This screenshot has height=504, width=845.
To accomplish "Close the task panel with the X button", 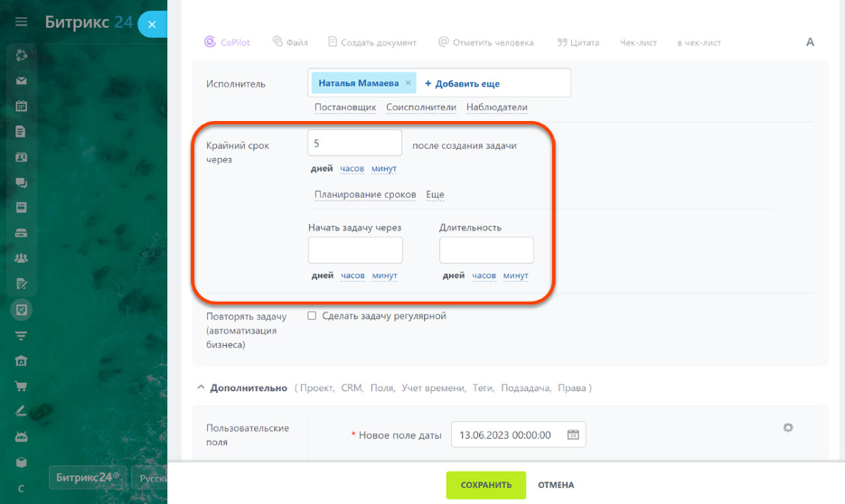I will (x=152, y=24).
